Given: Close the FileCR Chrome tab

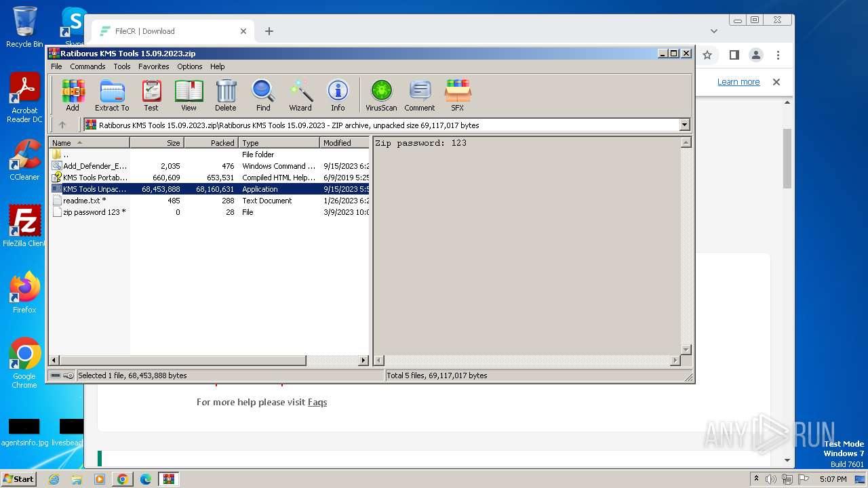Looking at the screenshot, I should [x=243, y=31].
